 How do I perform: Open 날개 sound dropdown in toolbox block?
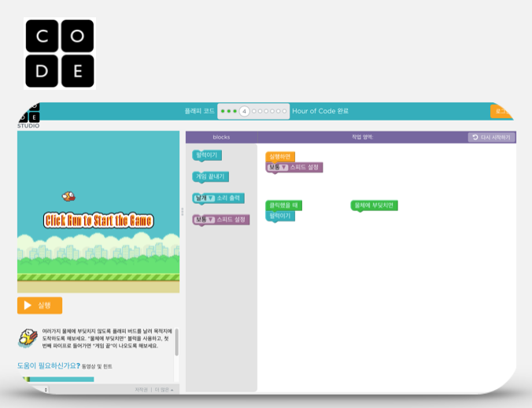point(205,198)
